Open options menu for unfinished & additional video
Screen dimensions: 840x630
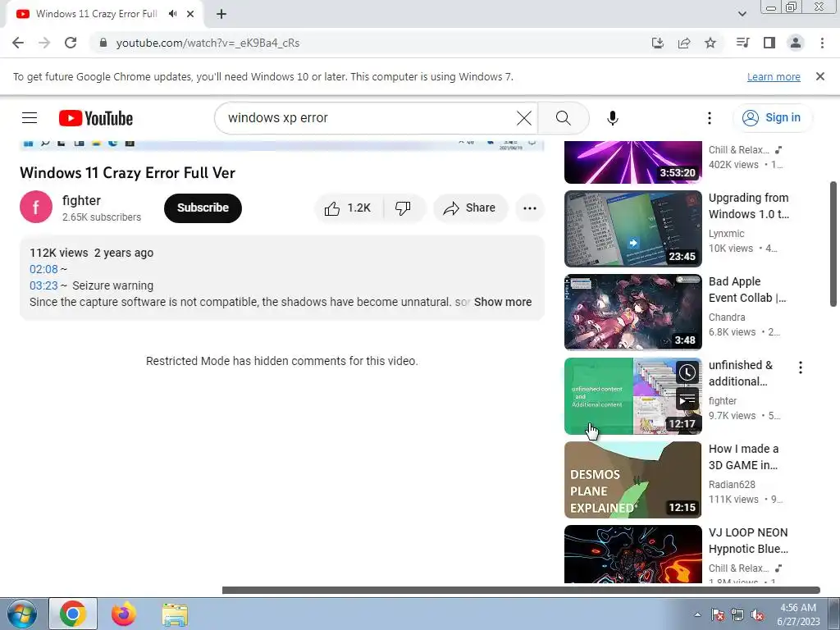click(801, 367)
